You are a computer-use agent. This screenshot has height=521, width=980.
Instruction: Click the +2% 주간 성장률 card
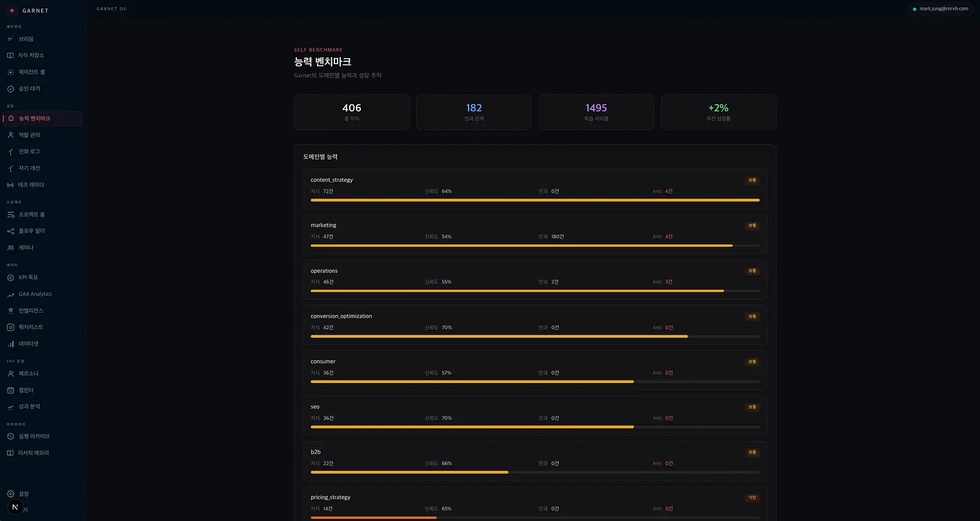(718, 112)
